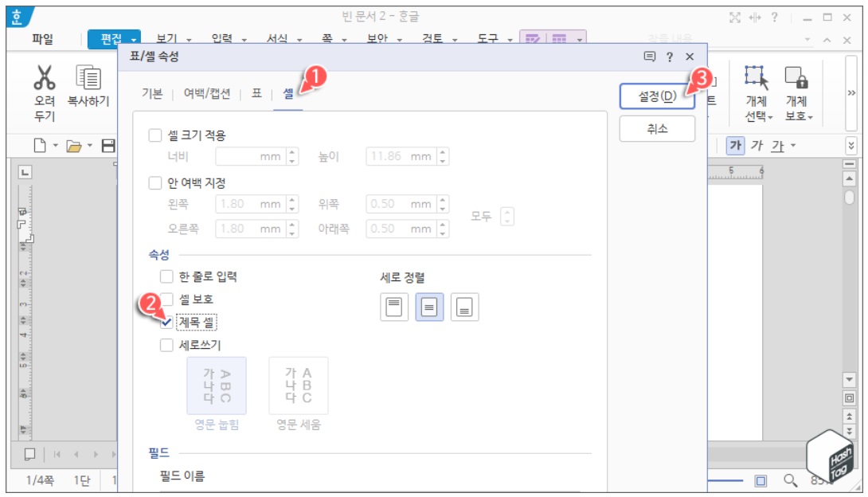The image size is (868, 497).
Task: Open the 검토 menu
Action: (432, 39)
